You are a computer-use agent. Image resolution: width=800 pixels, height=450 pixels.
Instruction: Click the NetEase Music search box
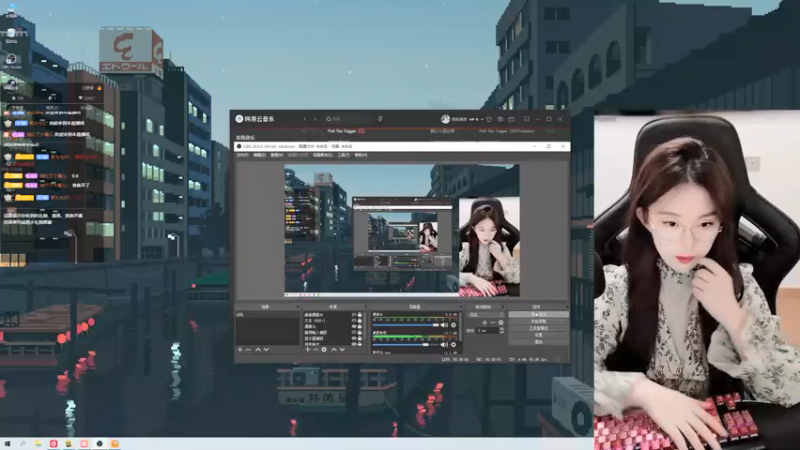[x=349, y=119]
